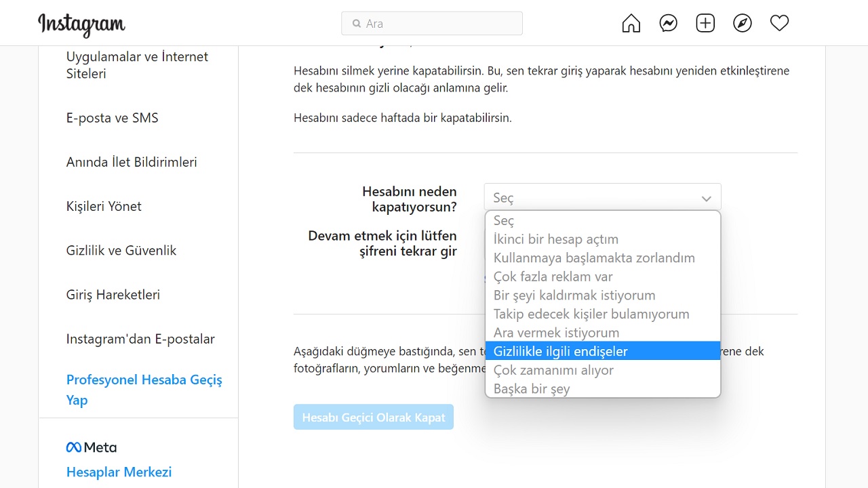
Task: Click 'Hesabı Geçici Olarak Kapat' button
Action: click(x=374, y=418)
